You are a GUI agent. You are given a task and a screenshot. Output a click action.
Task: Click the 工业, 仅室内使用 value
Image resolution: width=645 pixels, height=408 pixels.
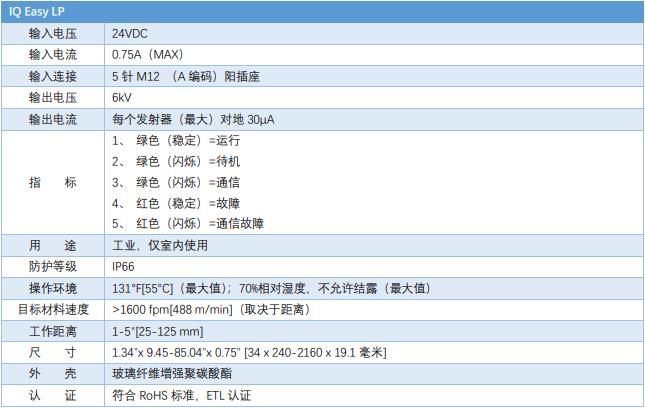pos(160,246)
